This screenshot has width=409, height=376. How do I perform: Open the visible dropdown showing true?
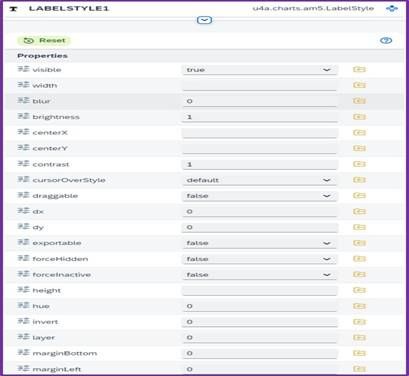260,70
